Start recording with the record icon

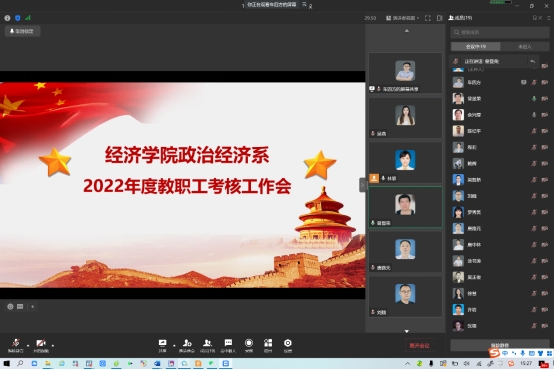point(249,345)
